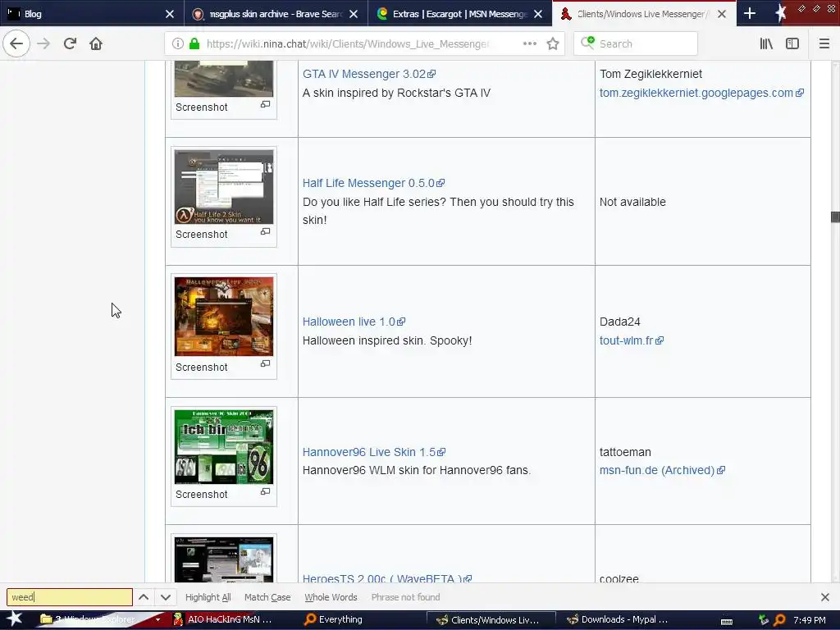Enlarge the Hannover96 screenshot icon
The height and width of the screenshot is (630, 840).
[265, 492]
